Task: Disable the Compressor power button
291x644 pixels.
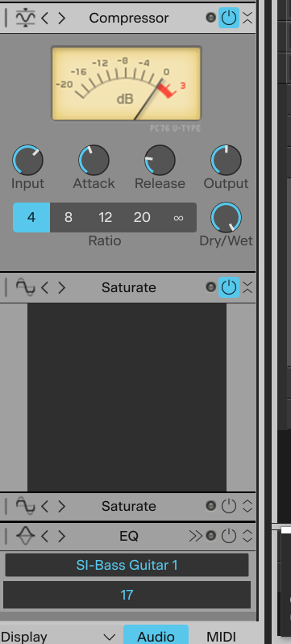Action: pos(229,18)
